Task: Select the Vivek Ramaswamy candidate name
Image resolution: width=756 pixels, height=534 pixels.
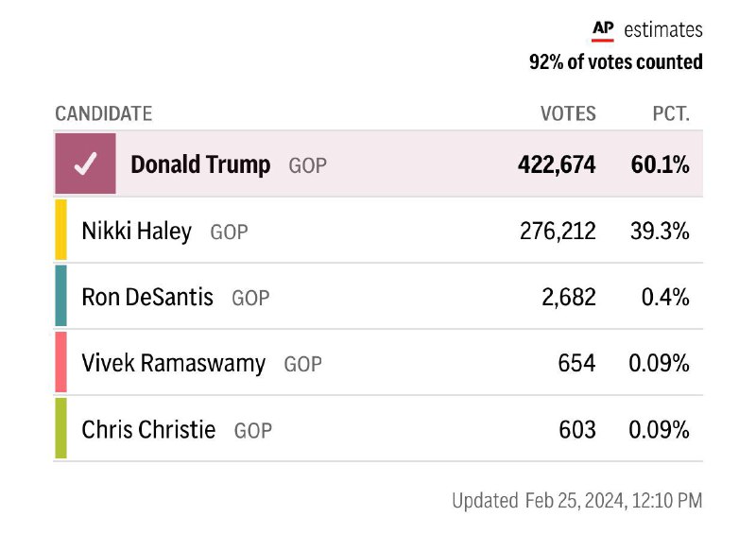Action: pyautogui.click(x=174, y=363)
